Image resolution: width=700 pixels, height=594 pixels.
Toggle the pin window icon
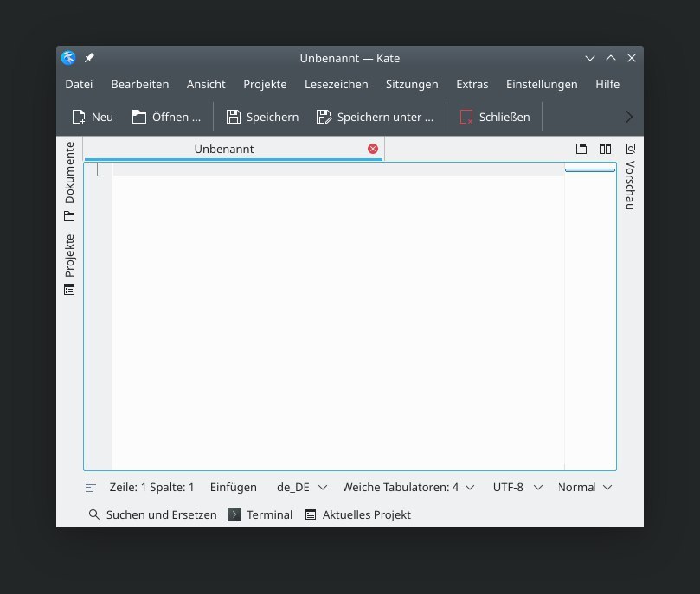89,58
